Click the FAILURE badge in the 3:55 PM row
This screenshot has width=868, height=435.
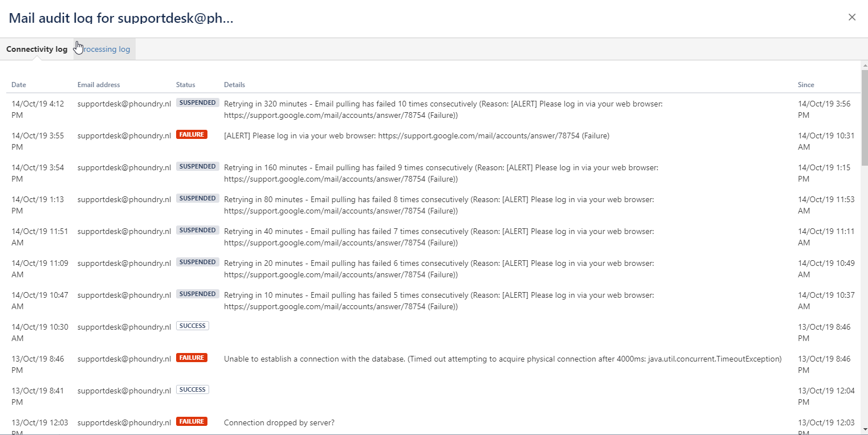pyautogui.click(x=191, y=134)
